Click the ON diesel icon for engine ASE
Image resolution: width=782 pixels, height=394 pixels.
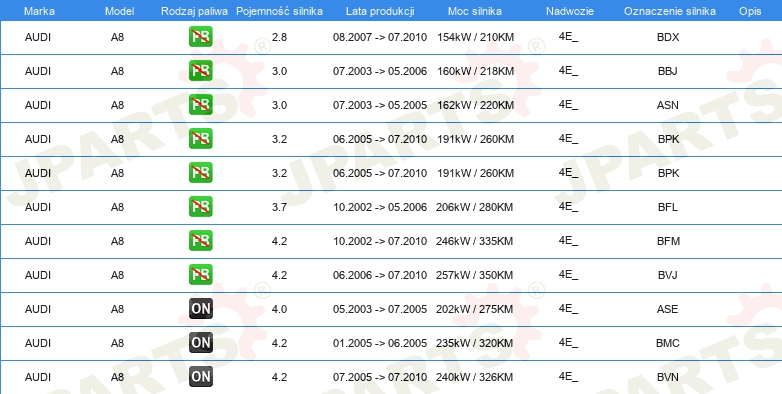pos(200,309)
